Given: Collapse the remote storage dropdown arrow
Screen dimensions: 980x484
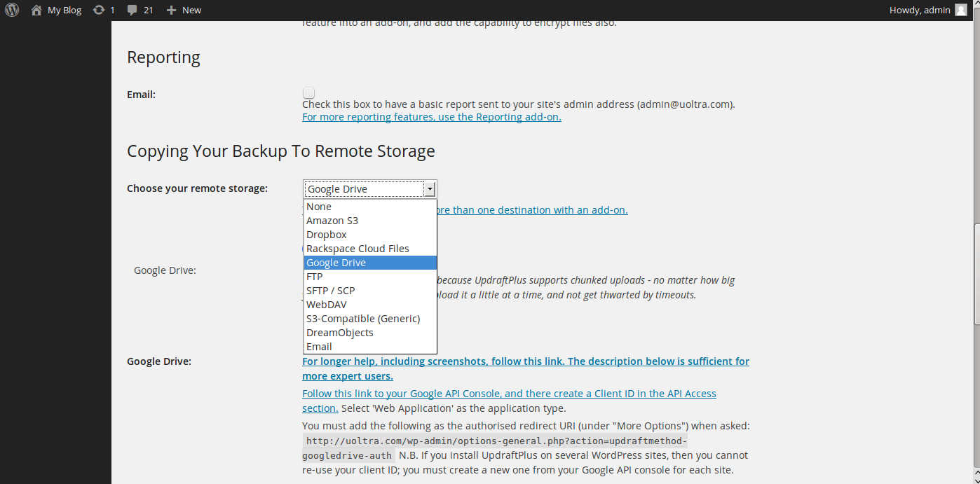Looking at the screenshot, I should coord(430,189).
